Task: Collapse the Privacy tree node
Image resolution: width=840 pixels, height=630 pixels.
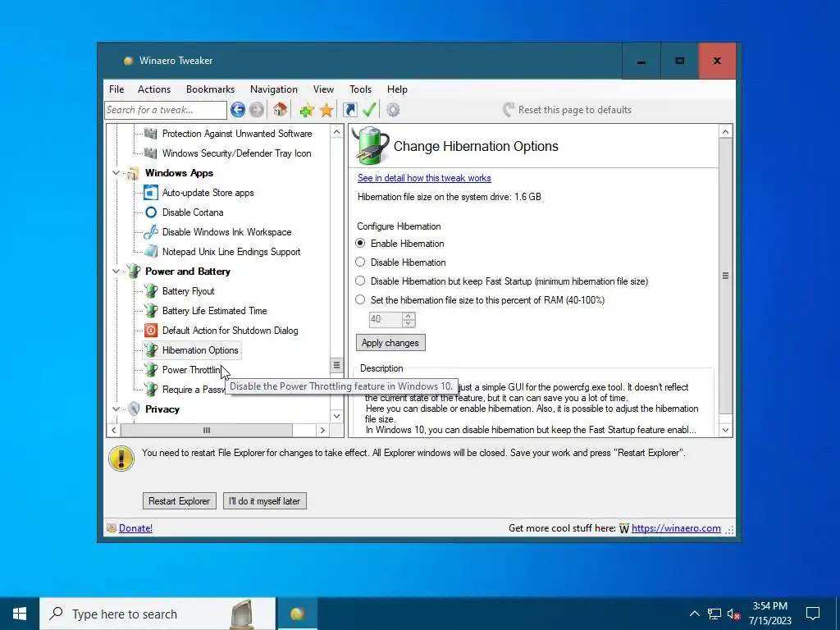Action: coord(116,409)
